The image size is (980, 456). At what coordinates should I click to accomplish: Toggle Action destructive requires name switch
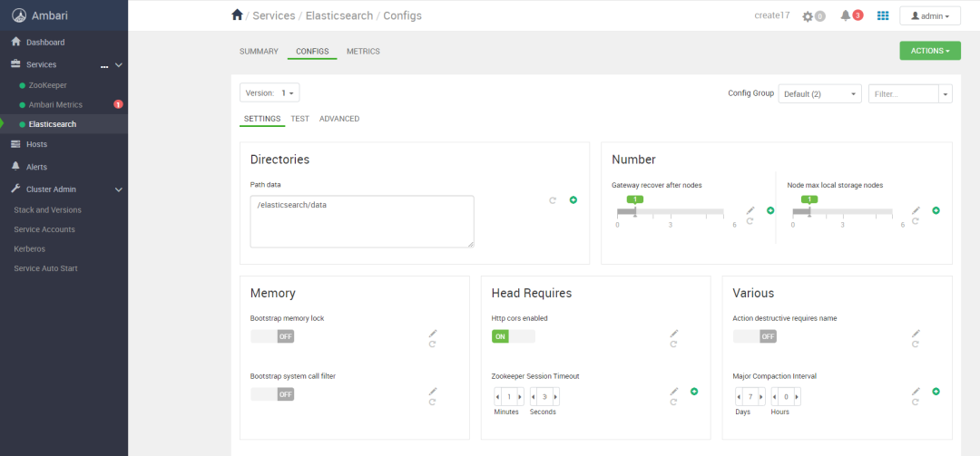pyautogui.click(x=755, y=336)
